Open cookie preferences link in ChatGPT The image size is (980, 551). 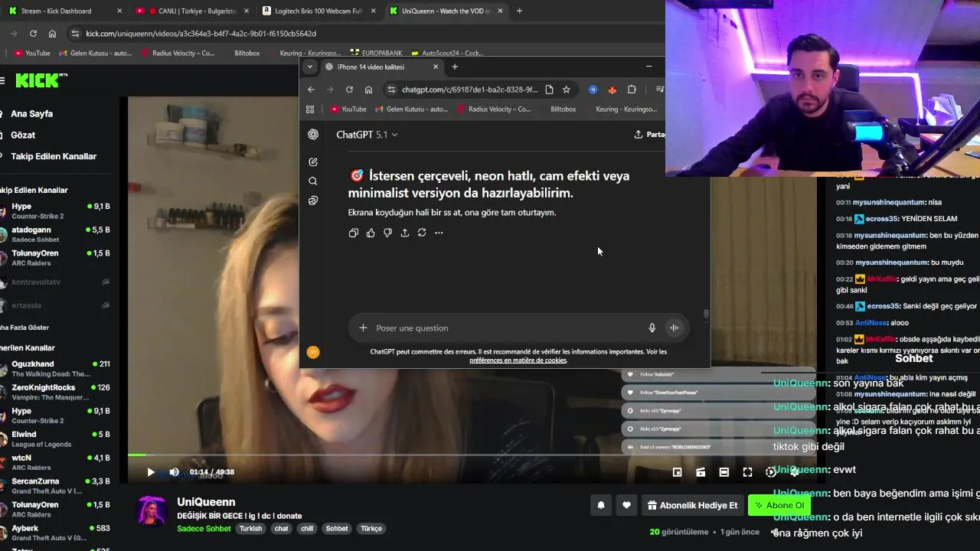(518, 360)
